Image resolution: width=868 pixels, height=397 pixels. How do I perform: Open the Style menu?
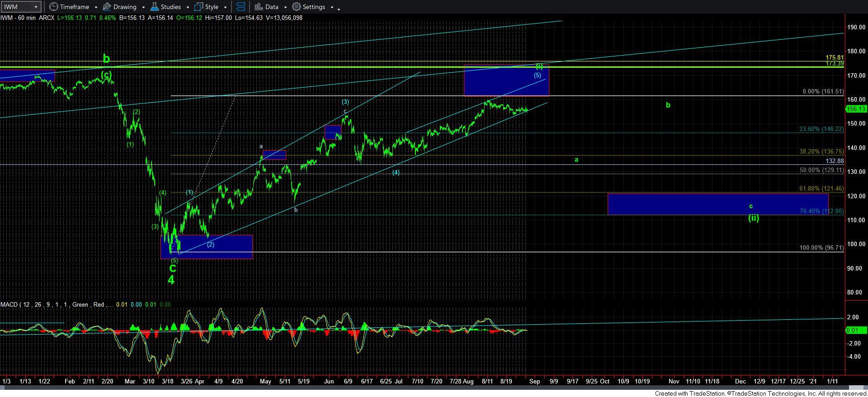[207, 7]
